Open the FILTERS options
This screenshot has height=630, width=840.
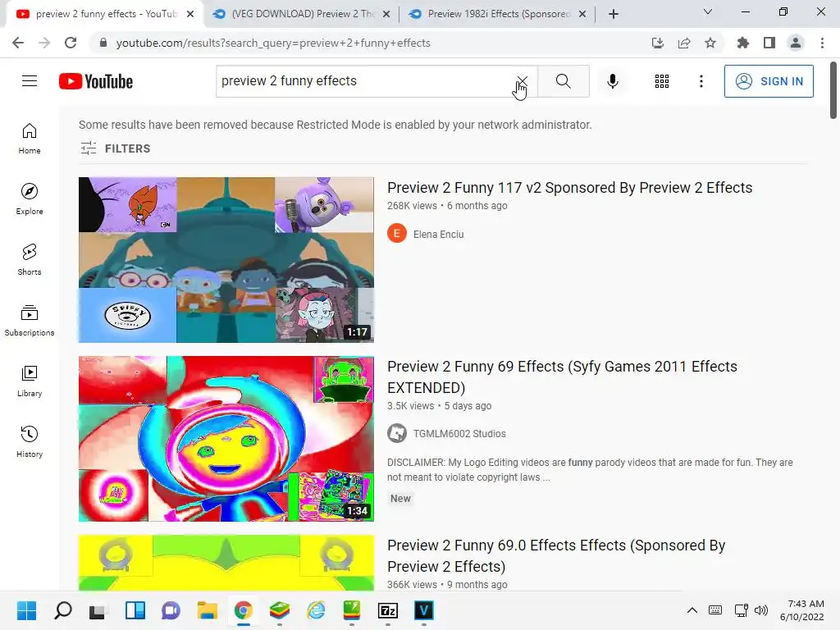point(115,148)
